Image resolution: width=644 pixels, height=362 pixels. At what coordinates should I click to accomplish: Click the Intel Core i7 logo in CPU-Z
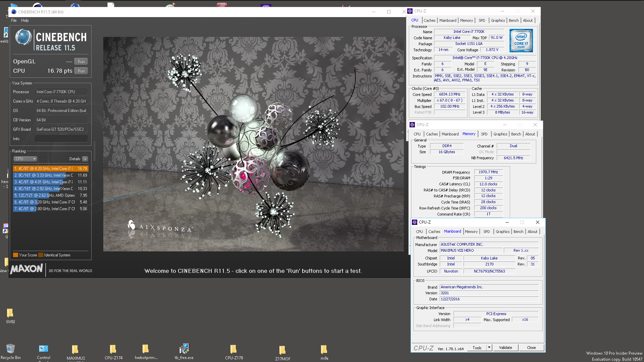[x=521, y=41]
